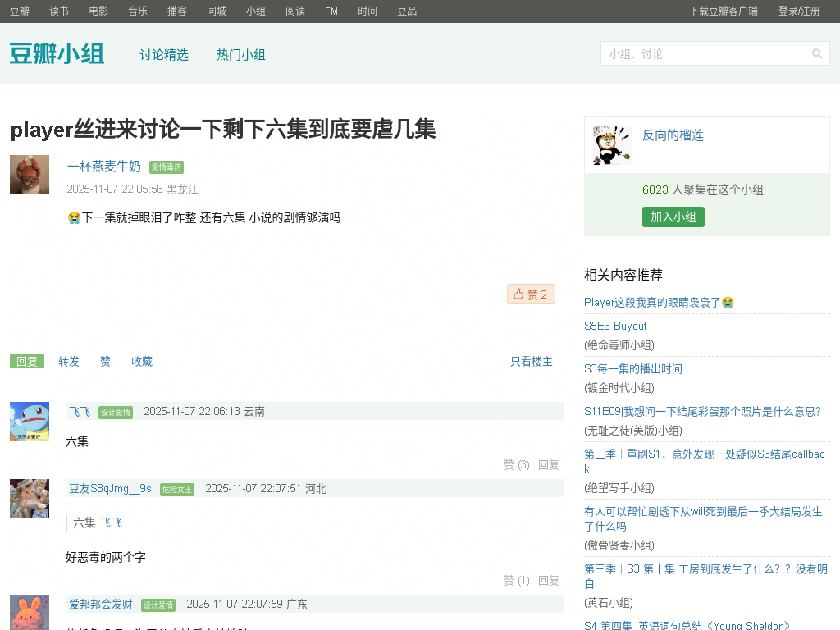Viewport: 840px width, 630px height.
Task: Click inside the 小组、讨论 search field
Action: [704, 54]
